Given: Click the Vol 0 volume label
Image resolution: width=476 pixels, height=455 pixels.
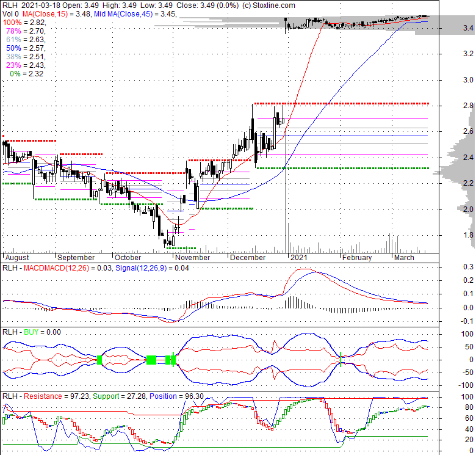Looking at the screenshot, I should (10, 14).
